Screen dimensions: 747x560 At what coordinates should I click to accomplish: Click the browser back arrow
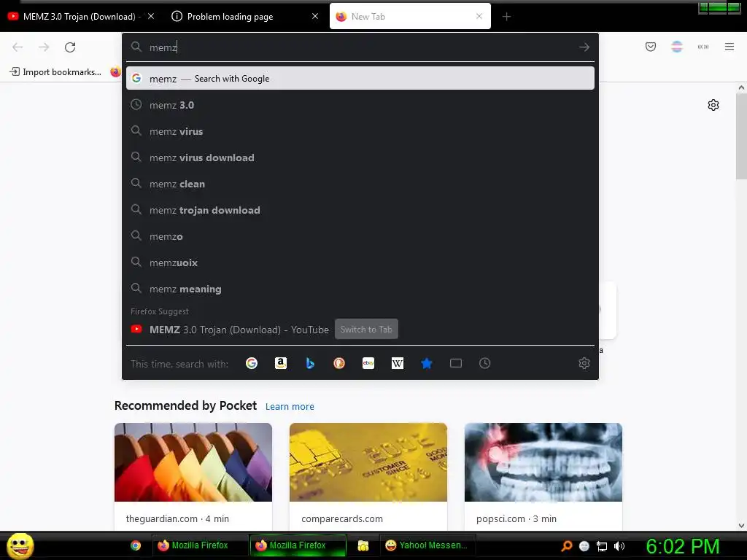18,47
